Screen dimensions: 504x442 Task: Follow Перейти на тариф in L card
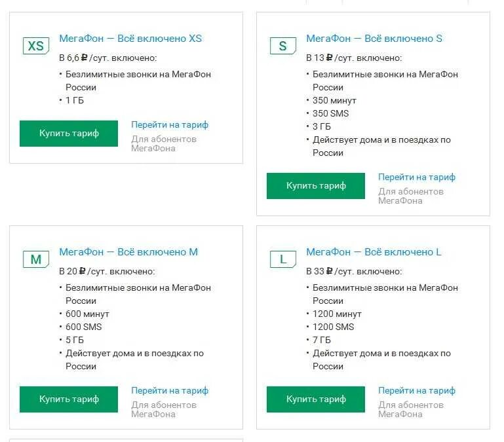pos(417,390)
